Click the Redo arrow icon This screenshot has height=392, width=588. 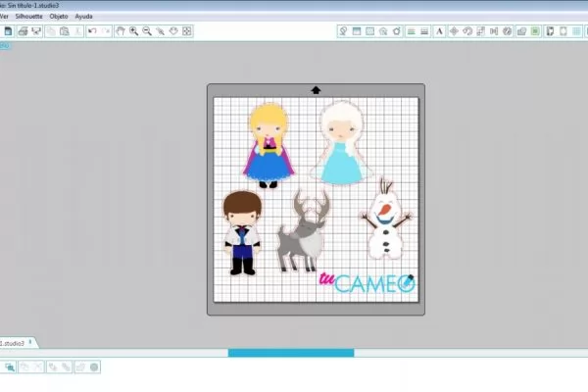pos(106,31)
